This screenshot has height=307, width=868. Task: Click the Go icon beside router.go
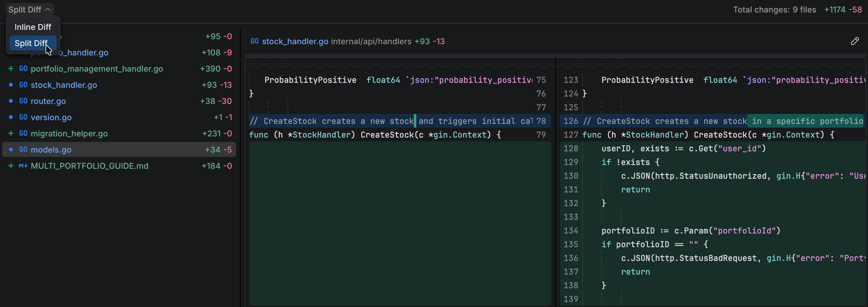[23, 101]
